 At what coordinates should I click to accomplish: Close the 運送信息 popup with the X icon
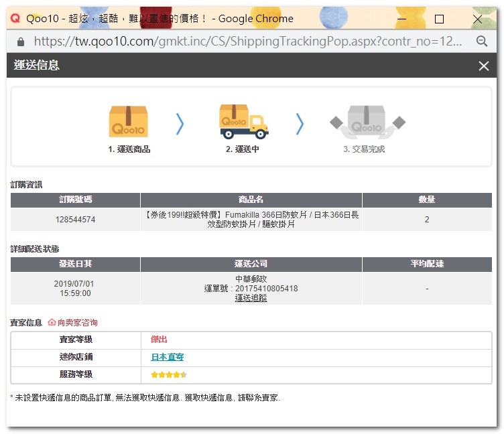[483, 66]
